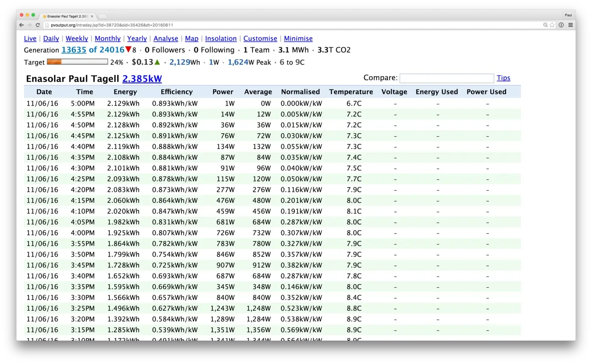Click the 1,351W power cell
The image size is (592, 364).
pyautogui.click(x=222, y=330)
